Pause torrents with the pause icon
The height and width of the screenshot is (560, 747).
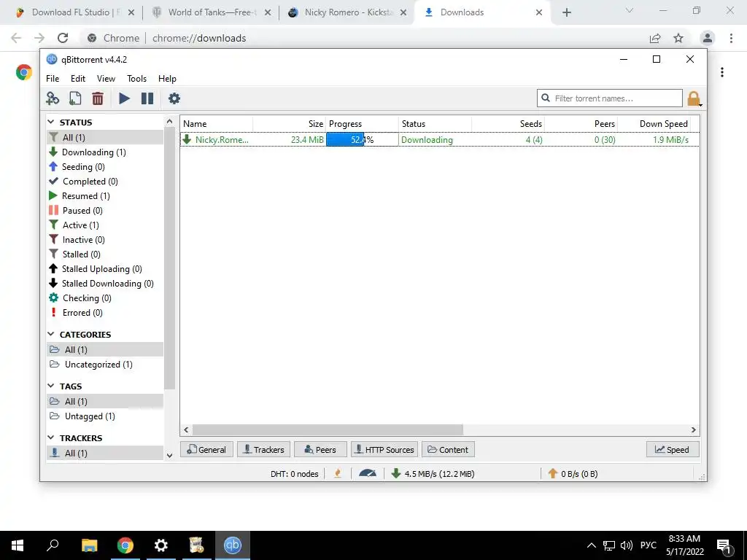tap(147, 98)
